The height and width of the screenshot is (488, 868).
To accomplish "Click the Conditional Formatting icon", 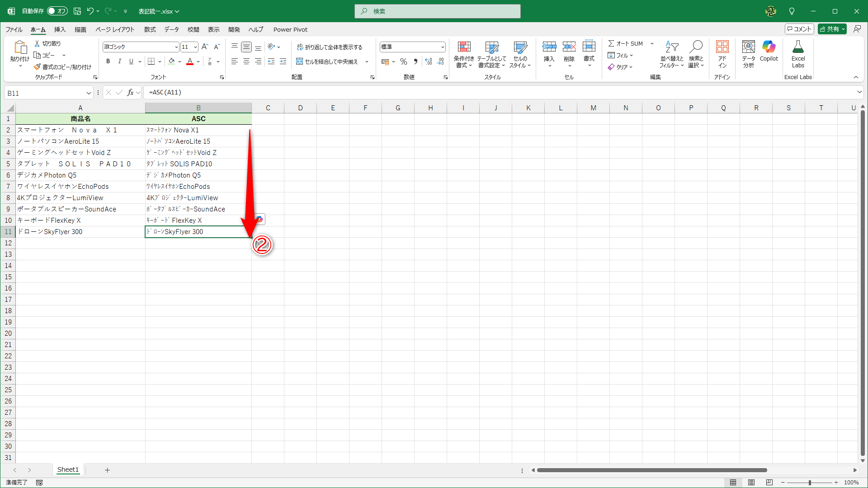I will pos(464,47).
